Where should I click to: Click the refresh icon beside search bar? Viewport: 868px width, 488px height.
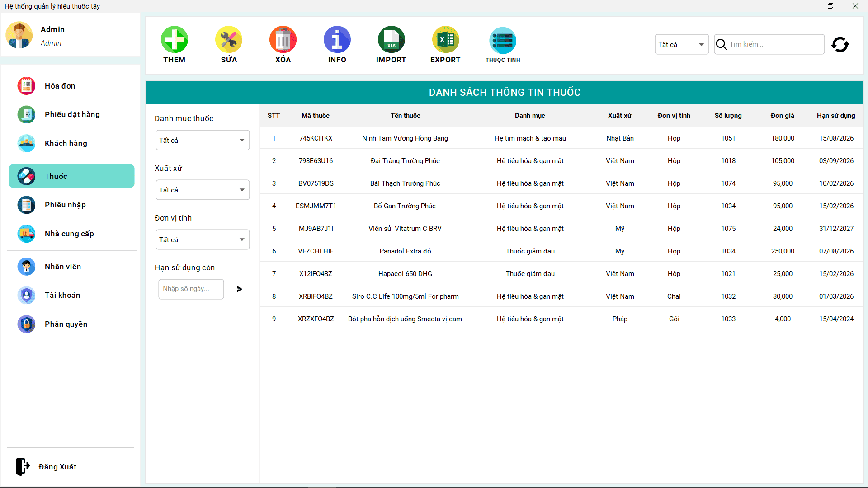(840, 44)
